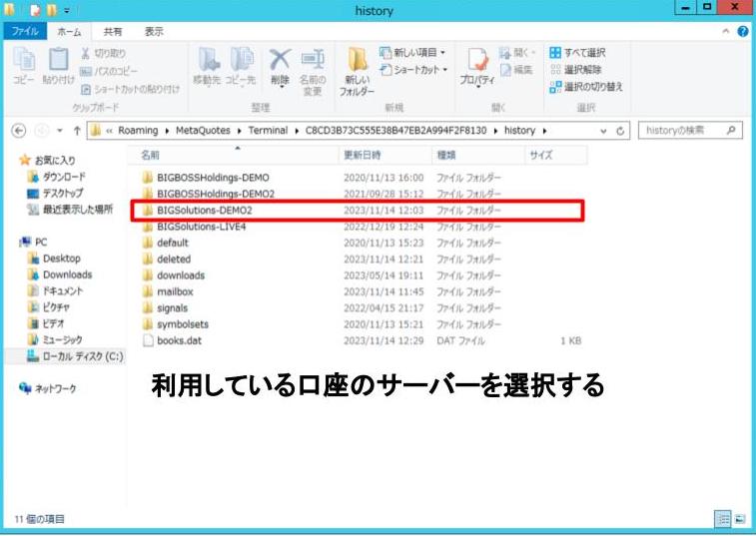Click Terminal in the address path

point(268,131)
